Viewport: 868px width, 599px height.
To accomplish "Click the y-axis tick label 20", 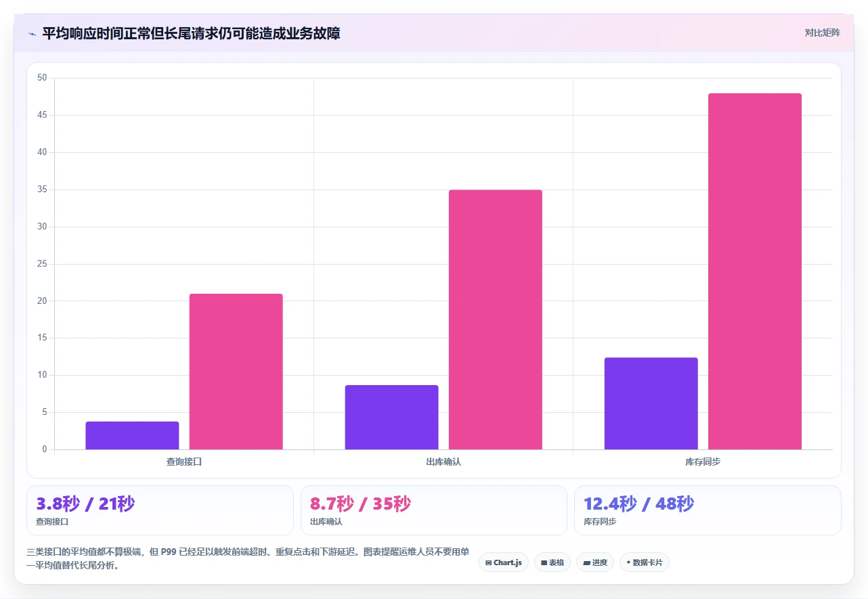I will click(42, 301).
